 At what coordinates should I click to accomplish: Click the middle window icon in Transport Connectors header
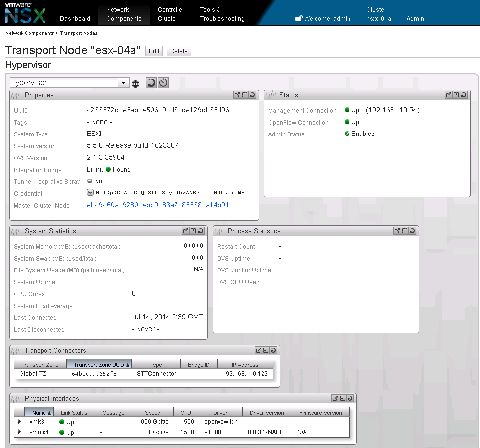point(265,350)
